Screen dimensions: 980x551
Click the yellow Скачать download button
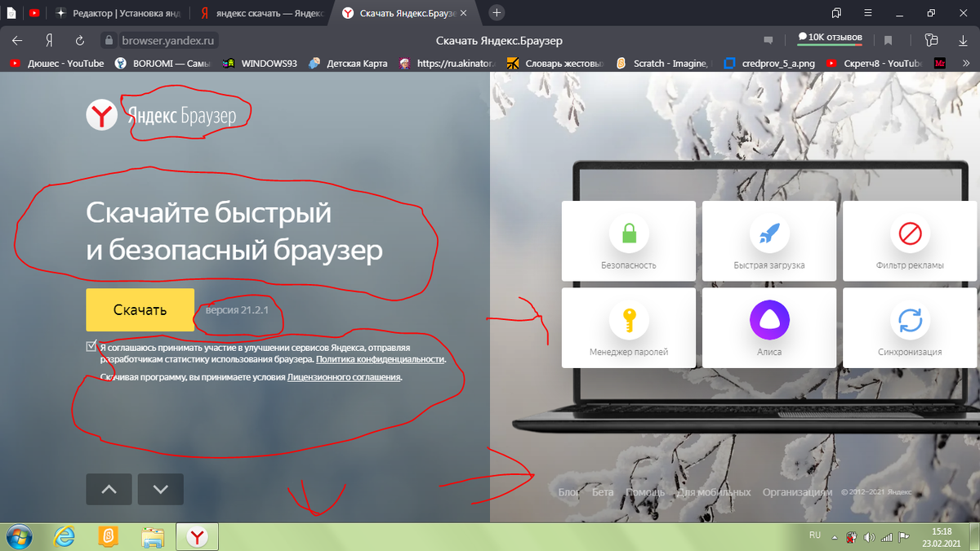pyautogui.click(x=140, y=310)
